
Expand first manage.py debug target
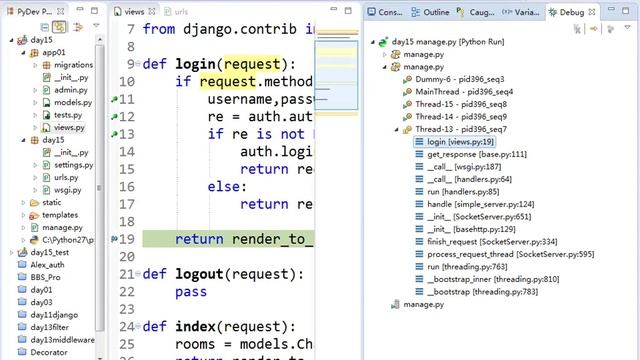(384, 54)
